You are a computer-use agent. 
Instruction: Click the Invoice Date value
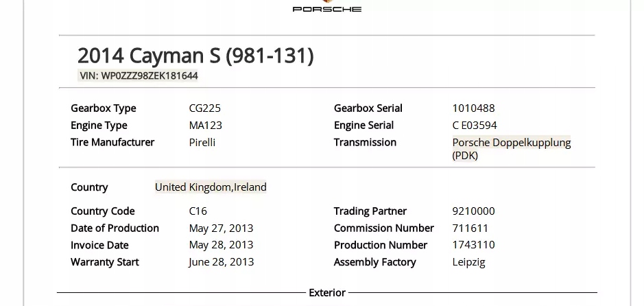221,245
